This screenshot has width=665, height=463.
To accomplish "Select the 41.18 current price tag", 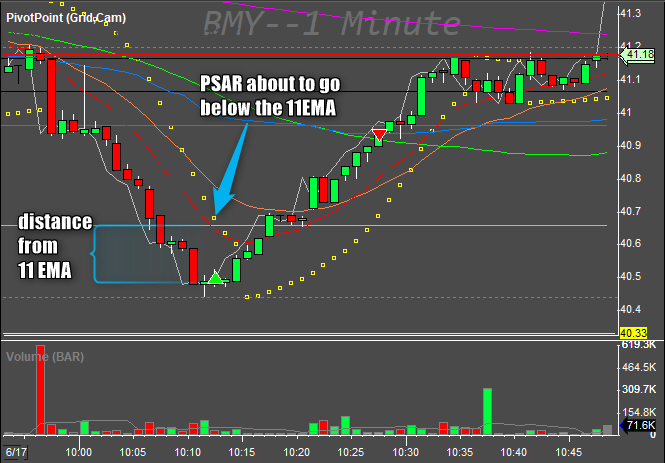I will [637, 55].
